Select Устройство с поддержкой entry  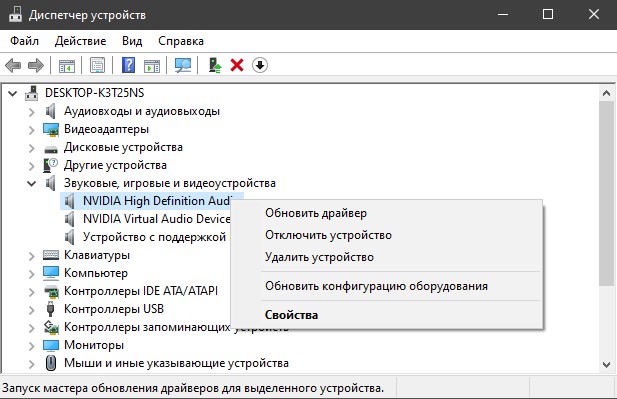click(x=154, y=237)
